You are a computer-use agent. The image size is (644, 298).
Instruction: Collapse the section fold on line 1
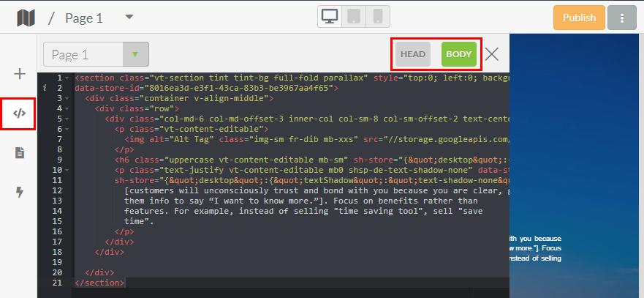pos(67,78)
